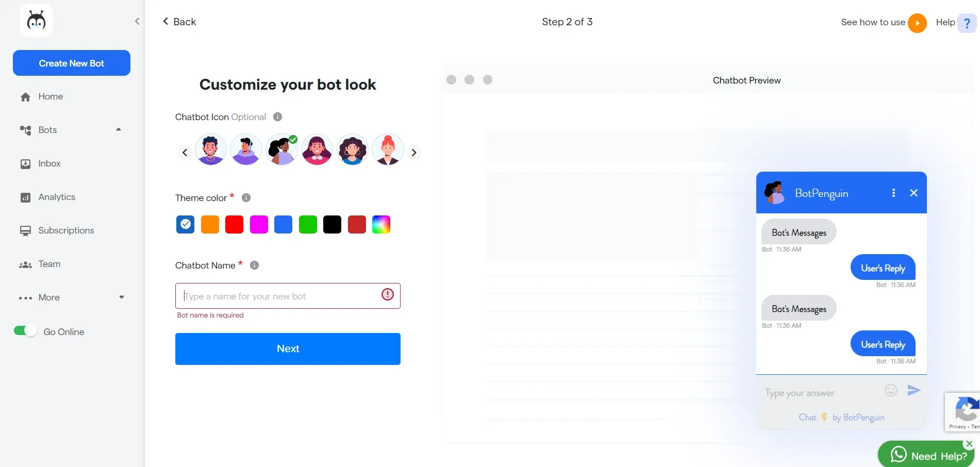
Task: Open Subscriptions from the sidebar
Action: click(x=67, y=230)
